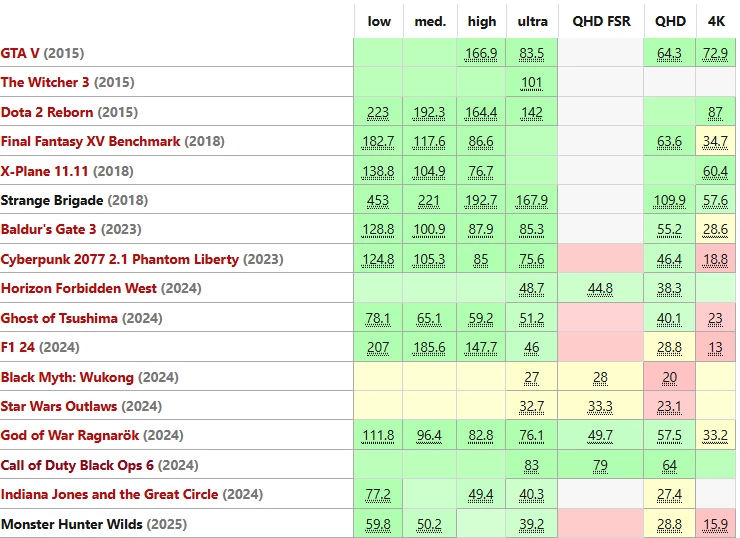This screenshot has width=740, height=538.
Task: Click F1 24 ultra value 46
Action: pyautogui.click(x=531, y=348)
